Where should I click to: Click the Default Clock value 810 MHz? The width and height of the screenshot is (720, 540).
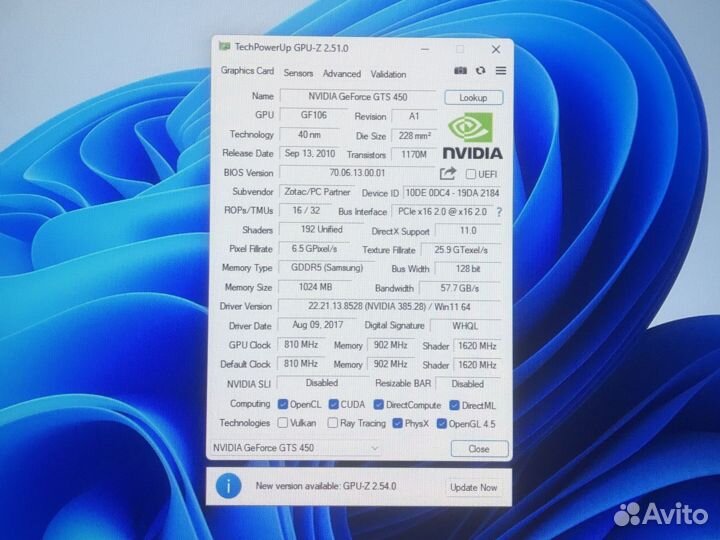(301, 364)
